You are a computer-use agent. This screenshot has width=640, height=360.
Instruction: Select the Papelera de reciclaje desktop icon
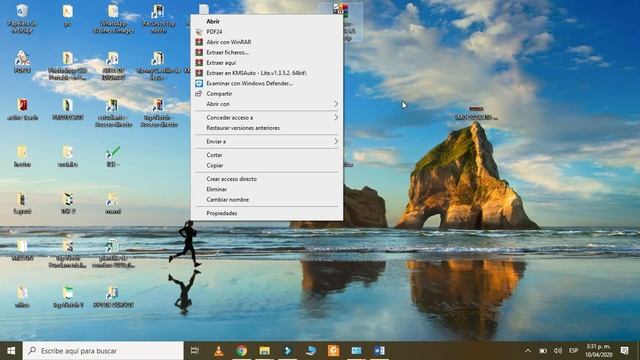[22, 19]
